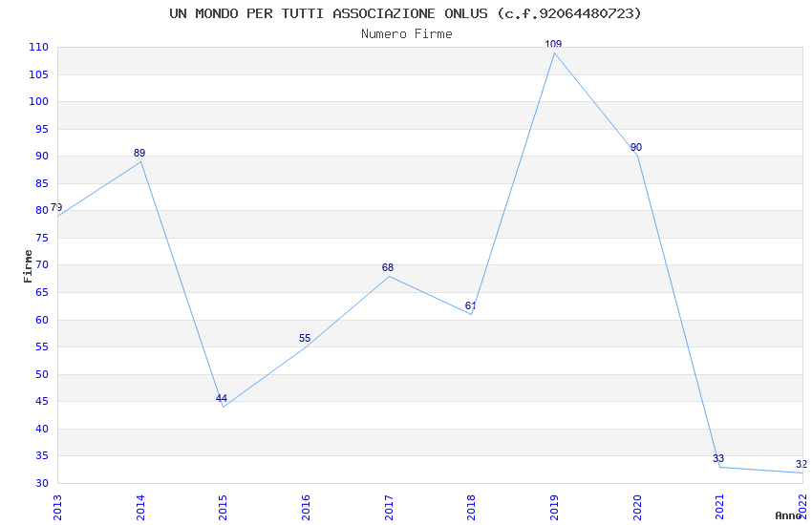Image resolution: width=812 pixels, height=525 pixels.
Task: Click the Firme vertical axis label
Action: 28,266
